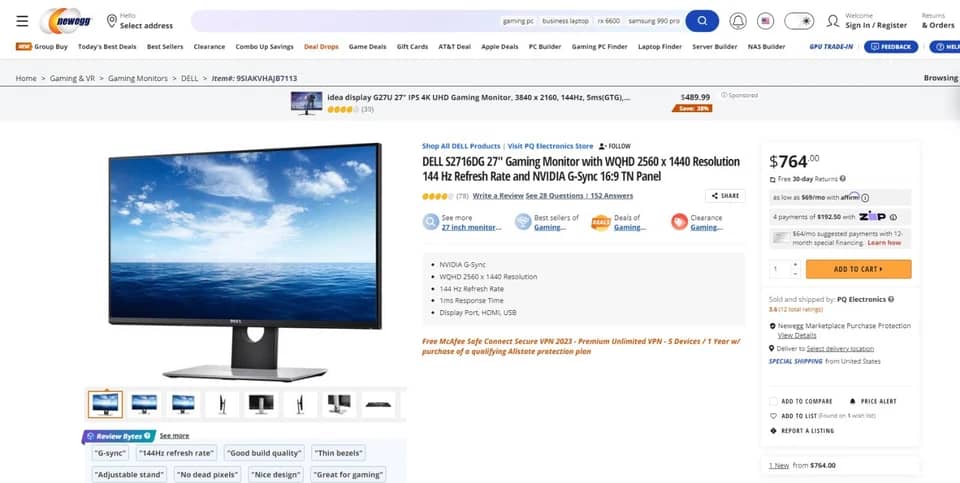Open GPU Trade-In link
The height and width of the screenshot is (483, 960).
pos(831,47)
